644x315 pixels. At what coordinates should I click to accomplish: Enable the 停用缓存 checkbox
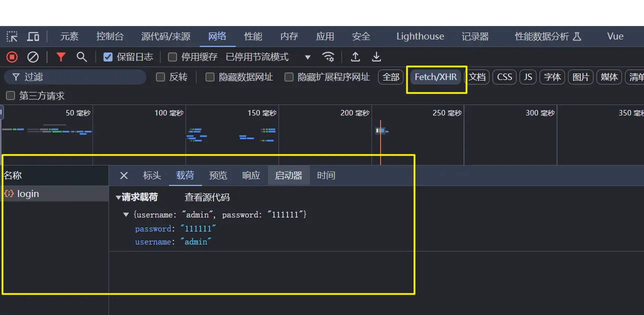point(172,57)
